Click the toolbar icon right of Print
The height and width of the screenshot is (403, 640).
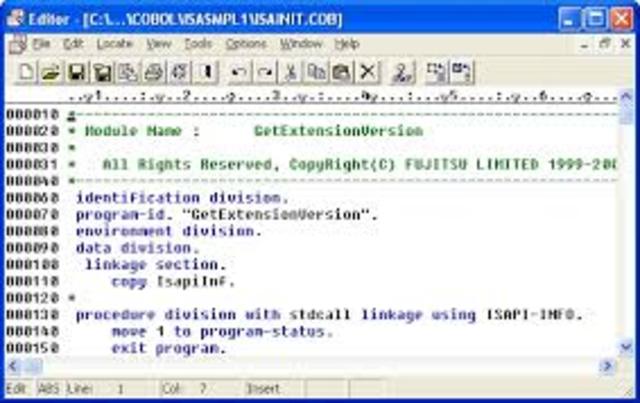[x=179, y=73]
